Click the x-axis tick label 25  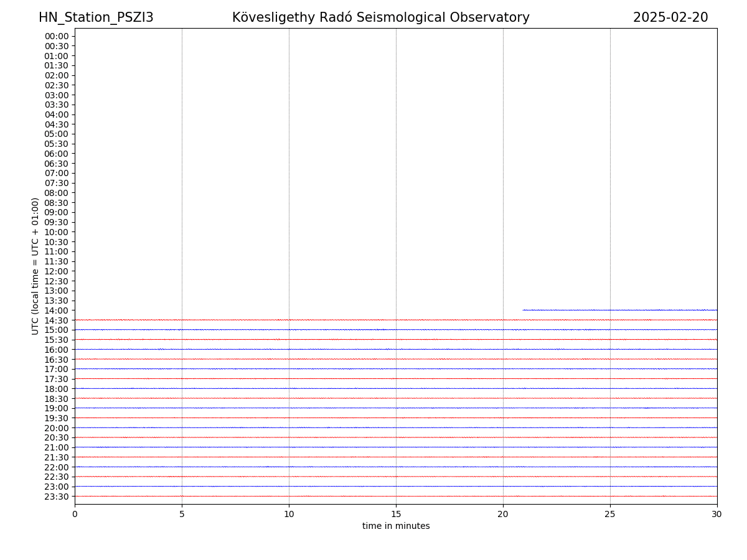[610, 514]
